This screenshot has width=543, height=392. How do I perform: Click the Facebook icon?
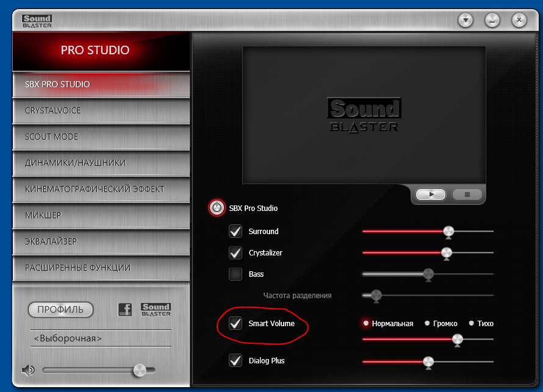coord(125,309)
